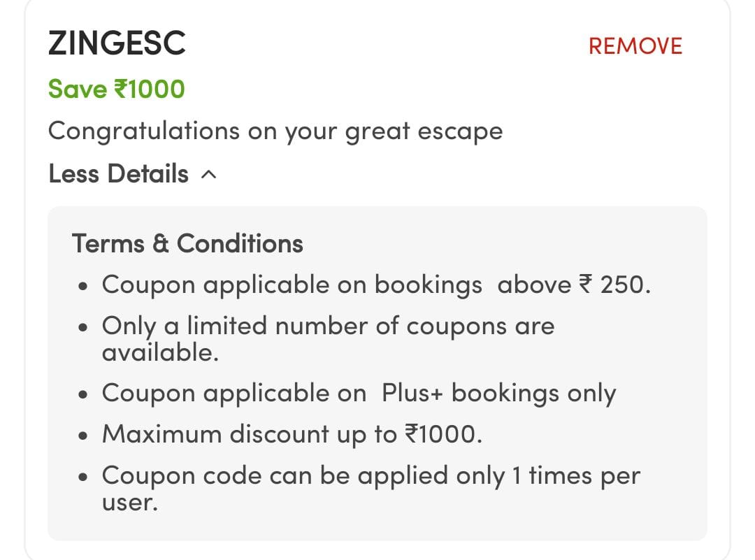This screenshot has height=560, width=755.
Task: Click the bullet before 'Coupon code can be applied'
Action: (x=84, y=478)
